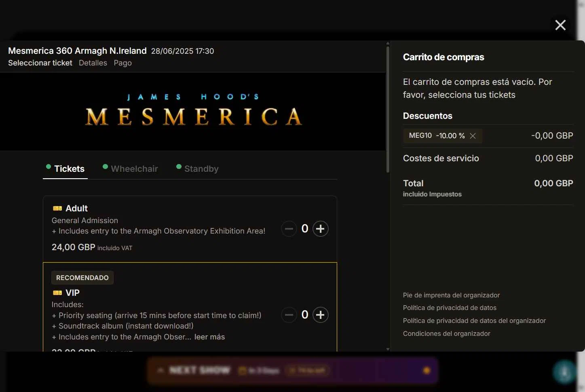Switch to the Wheelchair tab

130,169
